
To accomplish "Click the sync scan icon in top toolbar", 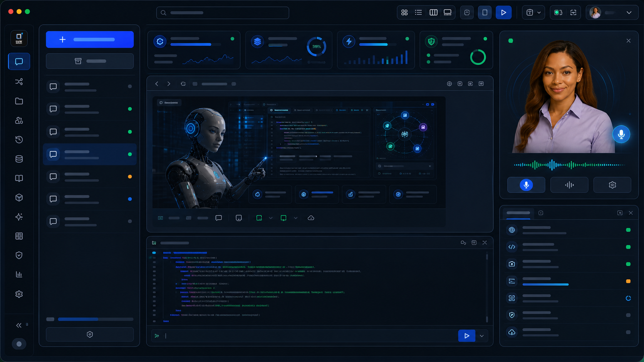I will tap(574, 13).
